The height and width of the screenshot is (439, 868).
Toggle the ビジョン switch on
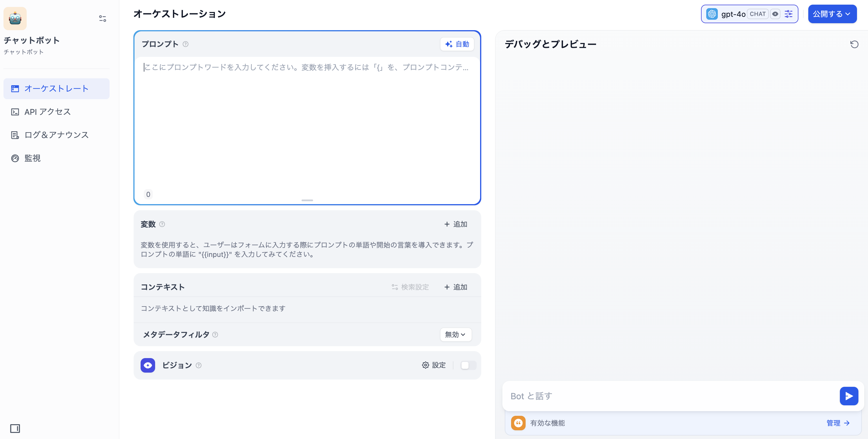pos(468,365)
